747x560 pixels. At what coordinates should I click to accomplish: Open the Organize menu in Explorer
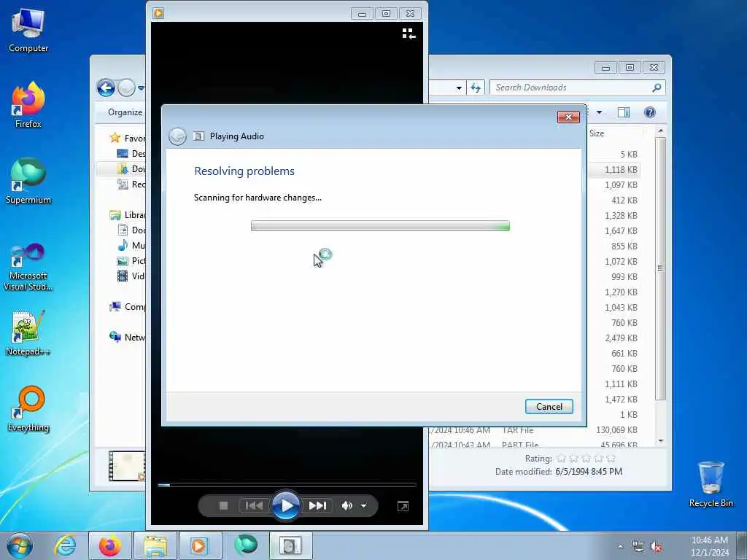click(125, 112)
